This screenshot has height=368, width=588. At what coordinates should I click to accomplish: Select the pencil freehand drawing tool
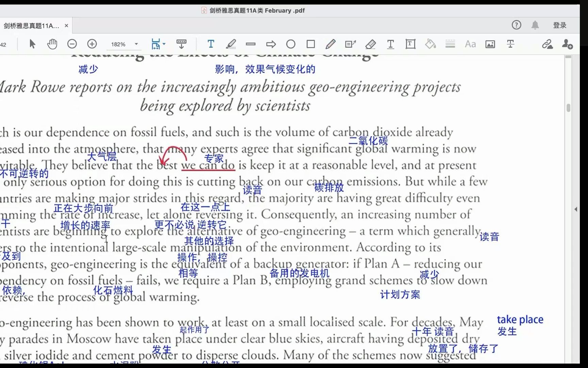330,44
